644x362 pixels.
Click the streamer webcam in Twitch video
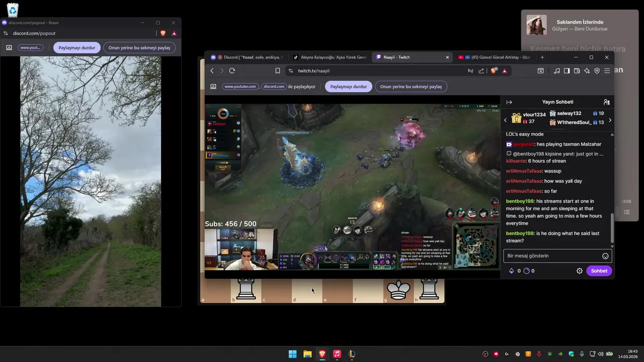pos(240,249)
